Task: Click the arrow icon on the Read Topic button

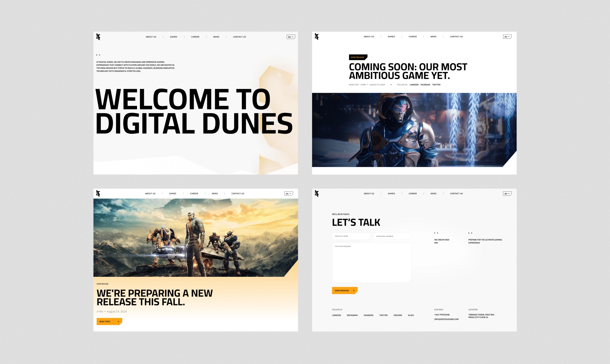Action: point(118,321)
